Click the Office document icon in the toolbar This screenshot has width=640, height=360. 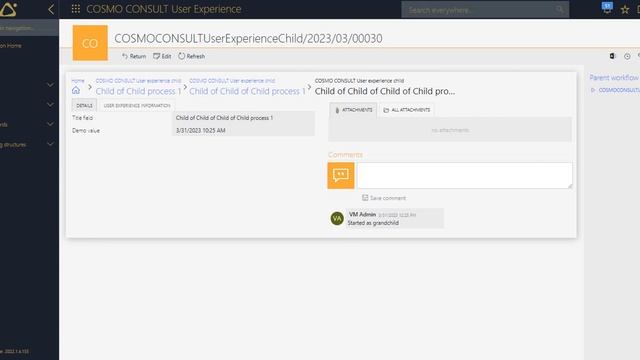tap(612, 56)
